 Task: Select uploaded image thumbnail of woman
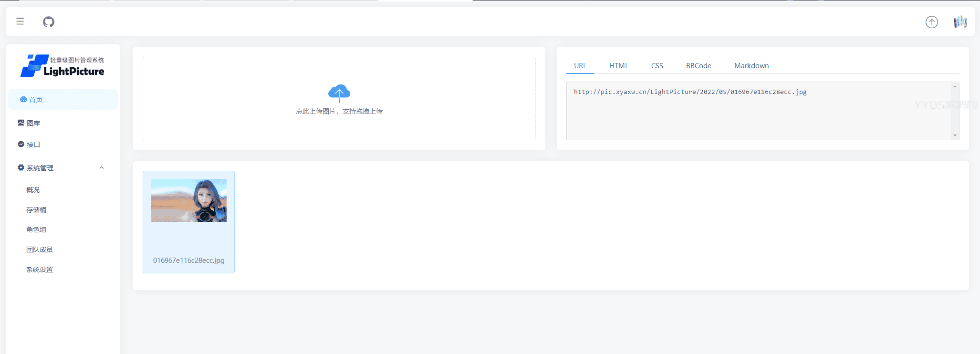(188, 200)
